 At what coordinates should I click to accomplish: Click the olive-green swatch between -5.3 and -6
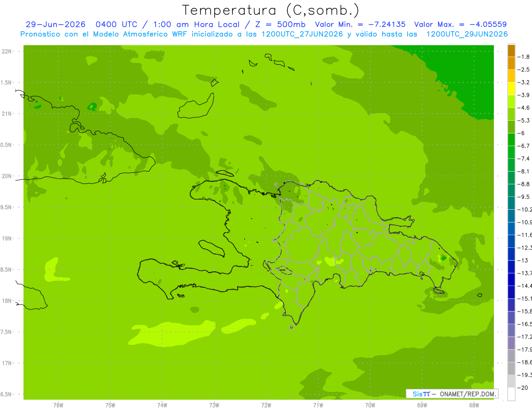511,127
